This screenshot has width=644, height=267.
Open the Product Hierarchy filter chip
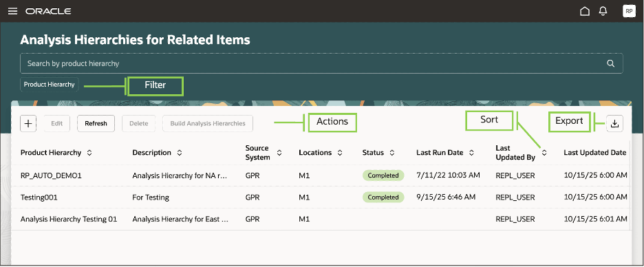[50, 85]
